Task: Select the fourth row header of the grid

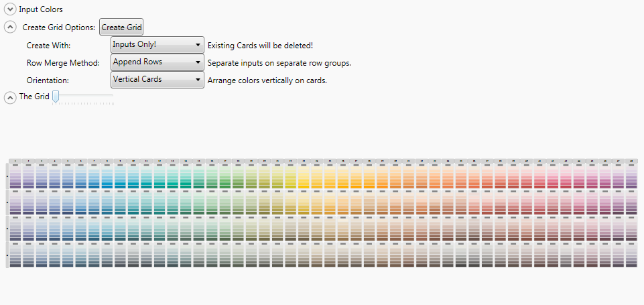Action: (x=7, y=255)
